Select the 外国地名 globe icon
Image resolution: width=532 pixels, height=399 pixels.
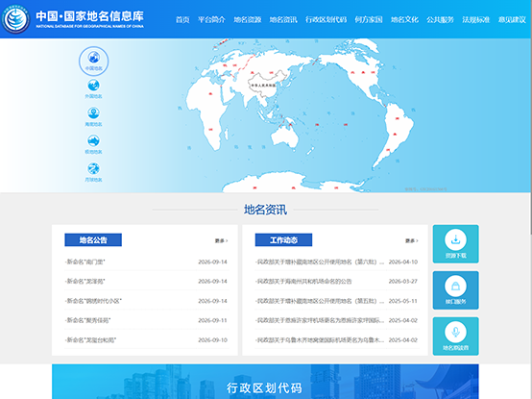[94, 86]
